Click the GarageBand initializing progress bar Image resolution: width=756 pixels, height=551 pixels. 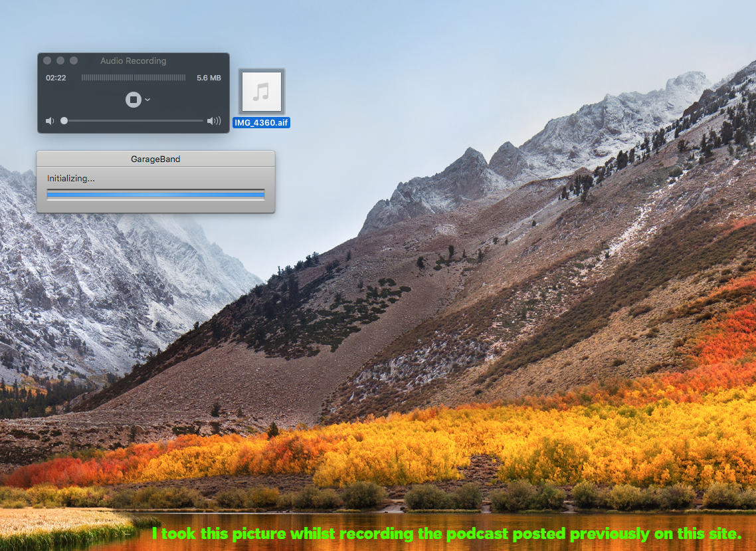[x=155, y=194]
